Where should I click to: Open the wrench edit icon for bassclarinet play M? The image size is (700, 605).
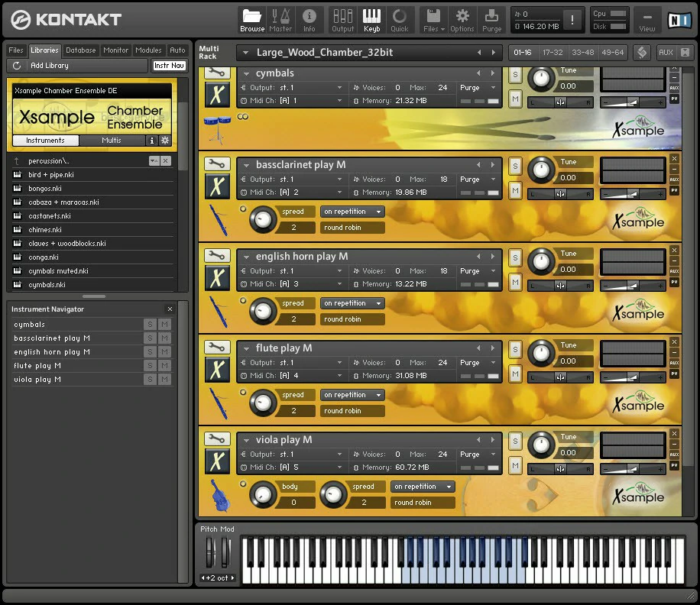click(217, 163)
